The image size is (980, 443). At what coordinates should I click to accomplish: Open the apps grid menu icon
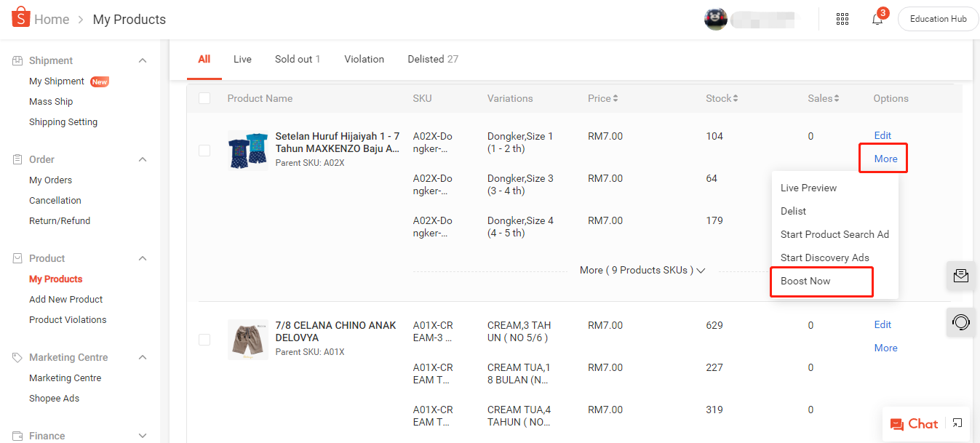842,20
